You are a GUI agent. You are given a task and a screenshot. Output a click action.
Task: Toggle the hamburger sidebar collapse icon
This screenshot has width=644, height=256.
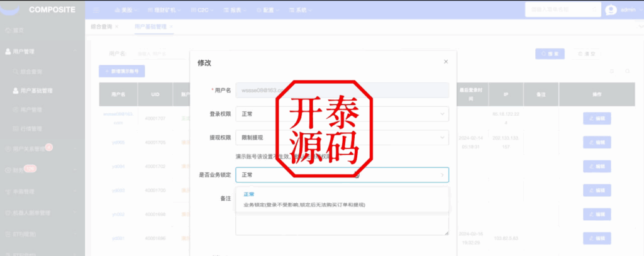coord(96,10)
